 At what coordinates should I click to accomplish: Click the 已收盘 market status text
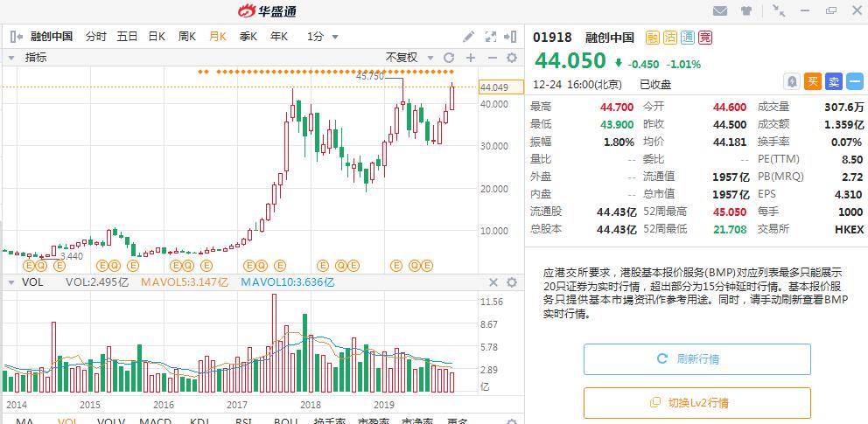pos(655,85)
